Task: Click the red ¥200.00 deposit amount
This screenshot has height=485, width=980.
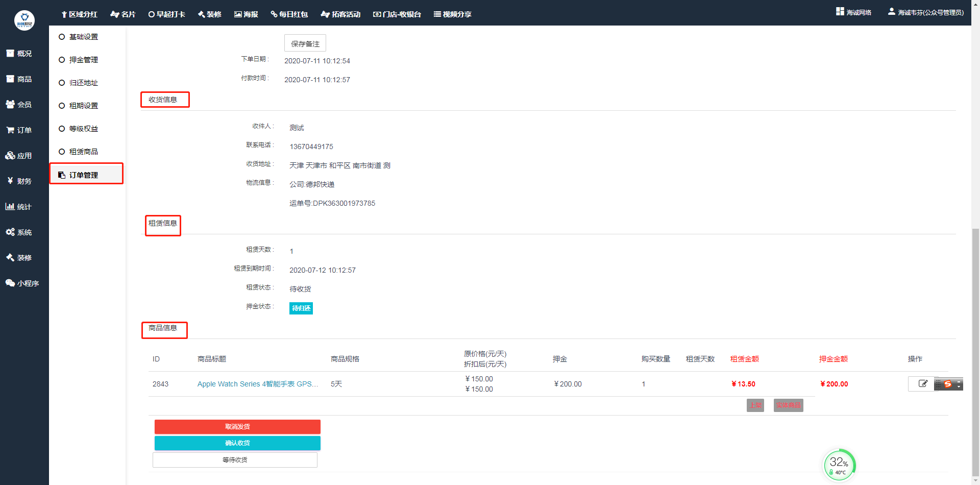Action: point(834,384)
